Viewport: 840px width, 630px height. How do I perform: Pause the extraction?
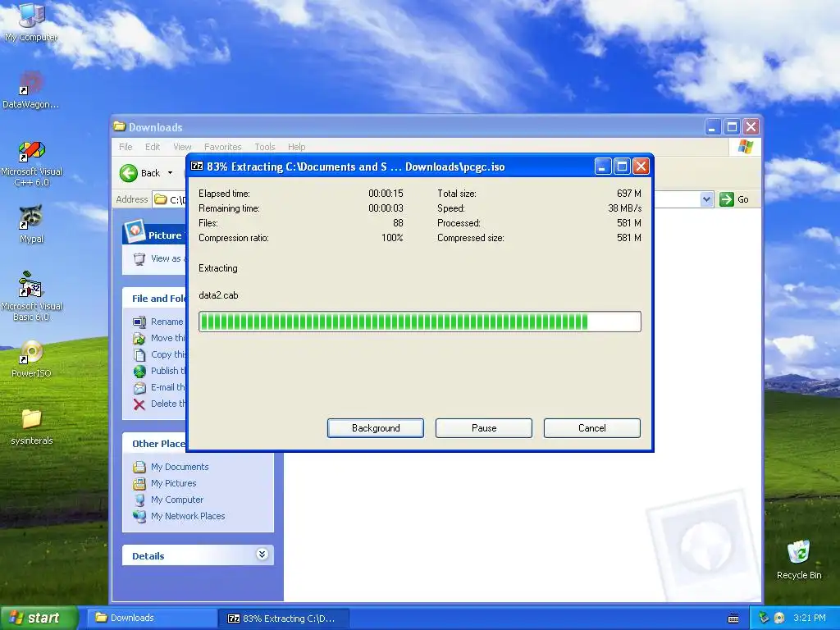(x=484, y=428)
